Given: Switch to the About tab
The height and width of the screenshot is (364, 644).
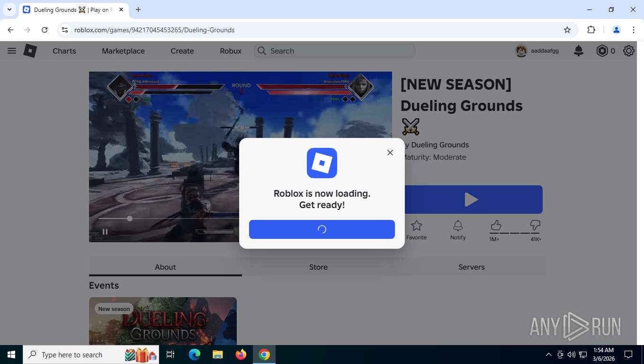Looking at the screenshot, I should pyautogui.click(x=165, y=267).
